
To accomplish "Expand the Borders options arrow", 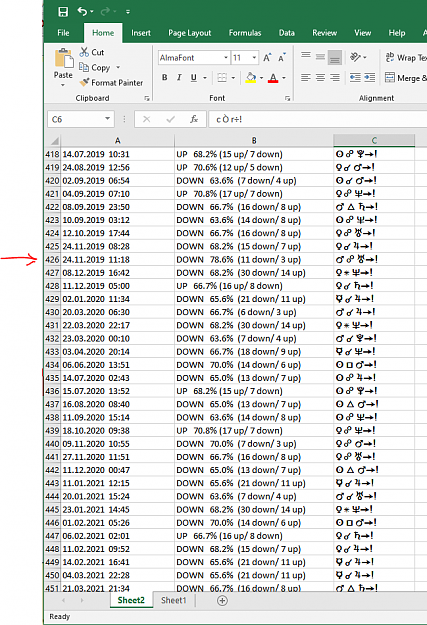I will [x=233, y=78].
